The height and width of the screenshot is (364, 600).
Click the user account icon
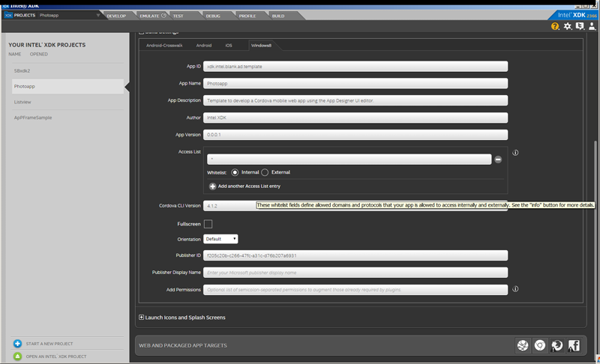(592, 26)
